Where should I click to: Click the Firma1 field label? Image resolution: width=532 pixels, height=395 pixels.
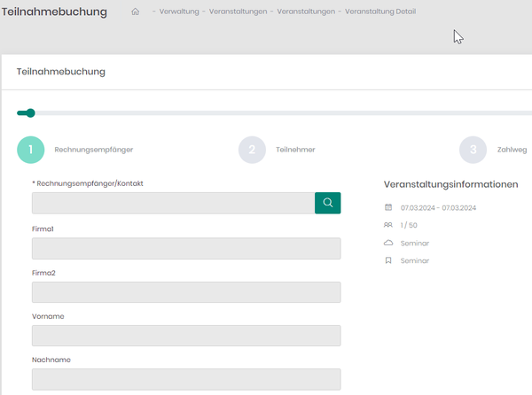click(43, 229)
